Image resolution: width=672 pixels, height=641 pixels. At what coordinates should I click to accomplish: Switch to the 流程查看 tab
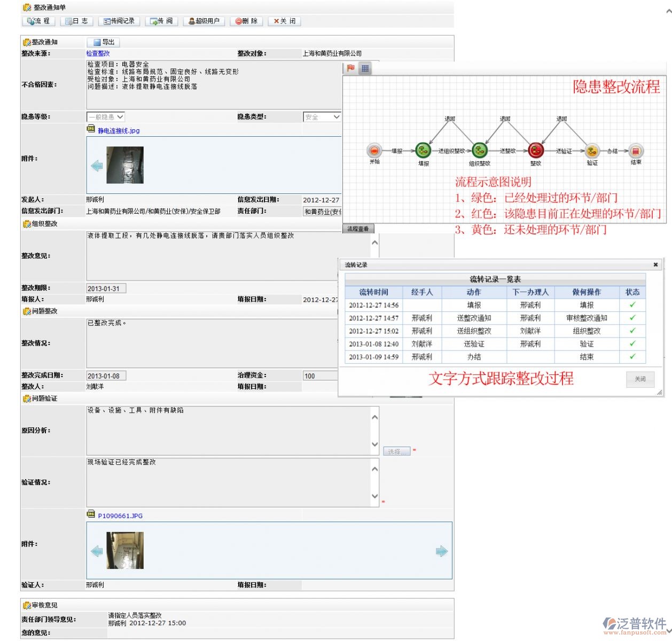click(358, 229)
